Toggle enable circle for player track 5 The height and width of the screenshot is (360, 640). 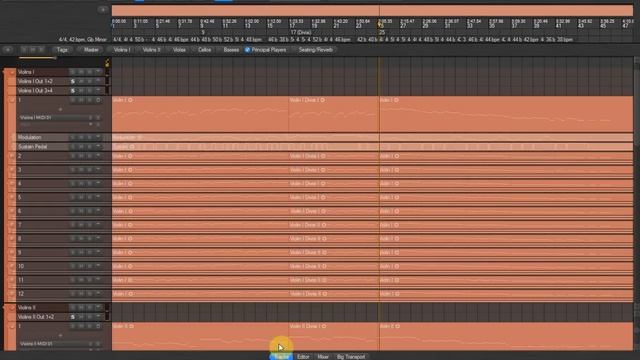coord(12,198)
